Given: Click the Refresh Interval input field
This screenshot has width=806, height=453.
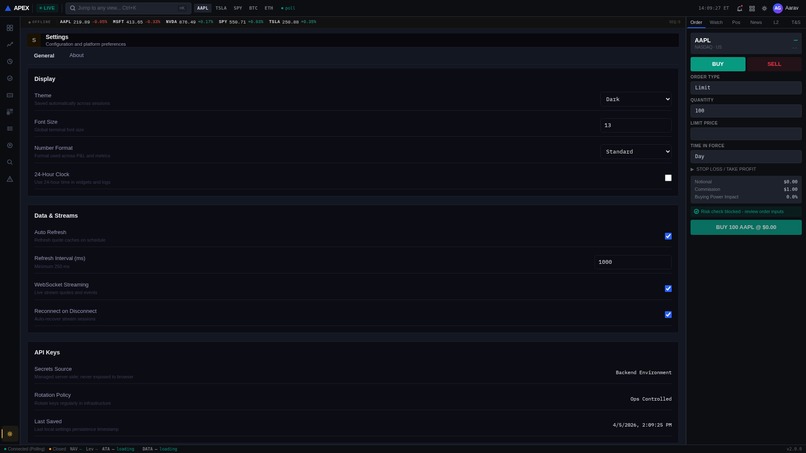Looking at the screenshot, I should [633, 262].
